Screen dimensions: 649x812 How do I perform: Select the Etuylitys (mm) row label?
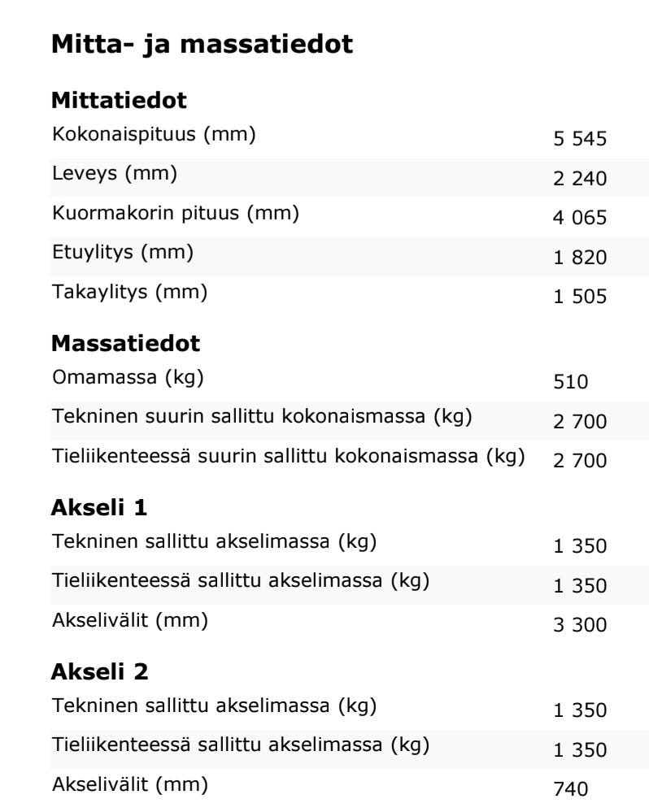123,253
